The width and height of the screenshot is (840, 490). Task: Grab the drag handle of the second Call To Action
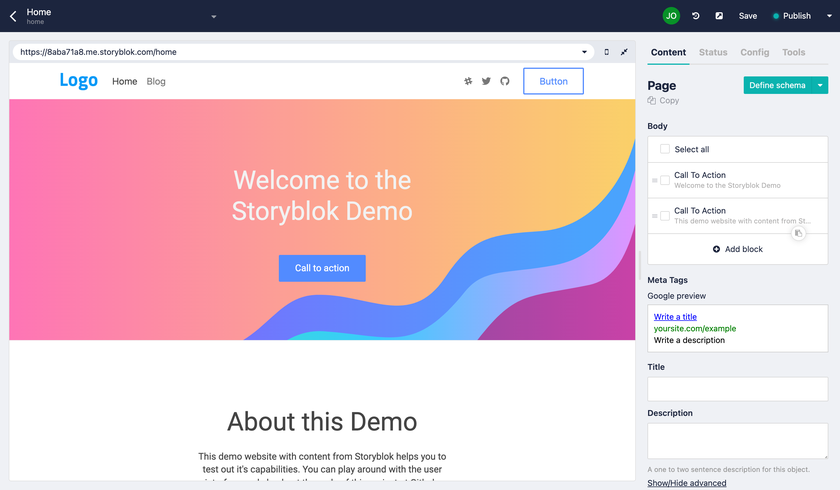coord(654,216)
